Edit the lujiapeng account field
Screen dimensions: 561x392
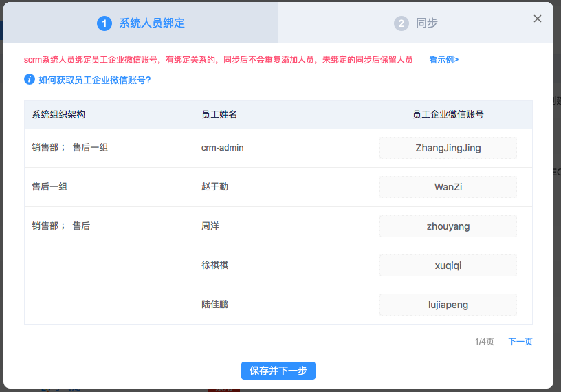448,305
